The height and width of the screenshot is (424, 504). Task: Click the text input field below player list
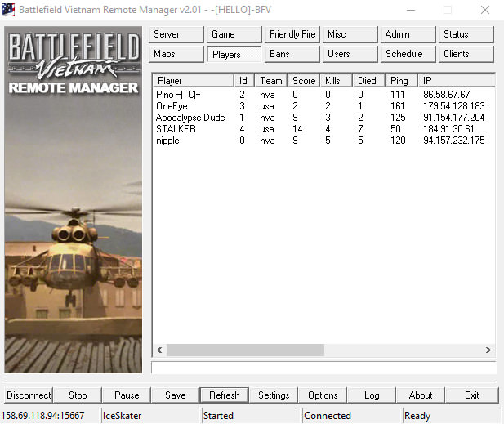tap(323, 368)
